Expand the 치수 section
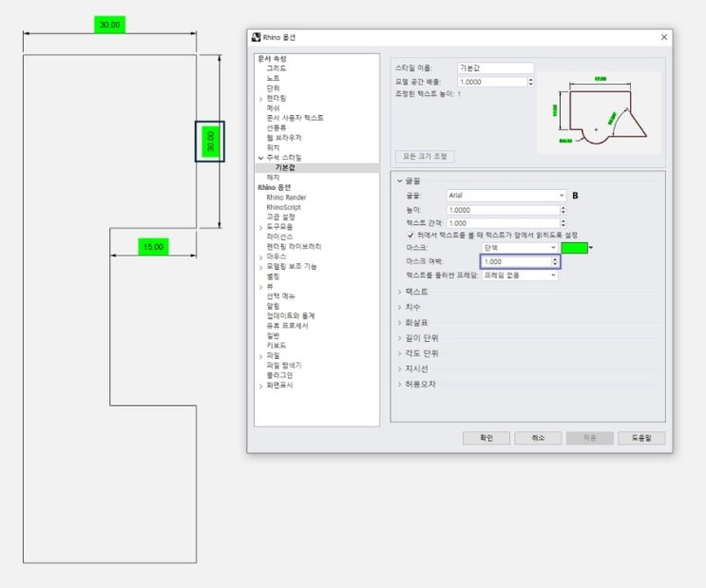The image size is (706, 588). [399, 307]
